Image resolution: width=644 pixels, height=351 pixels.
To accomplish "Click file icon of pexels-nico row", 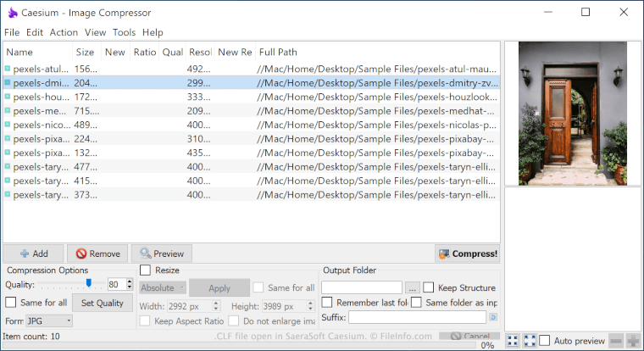I will pos(8,125).
